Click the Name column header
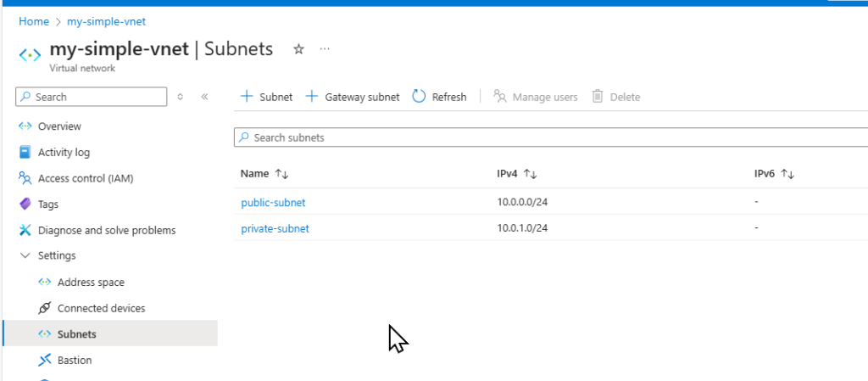The image size is (868, 381). point(254,174)
